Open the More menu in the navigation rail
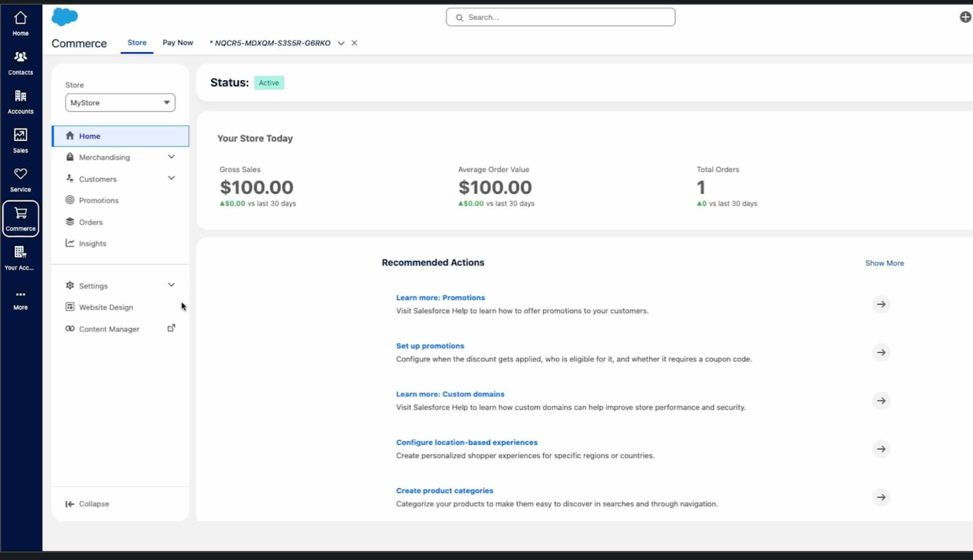The image size is (973, 560). pos(20,298)
